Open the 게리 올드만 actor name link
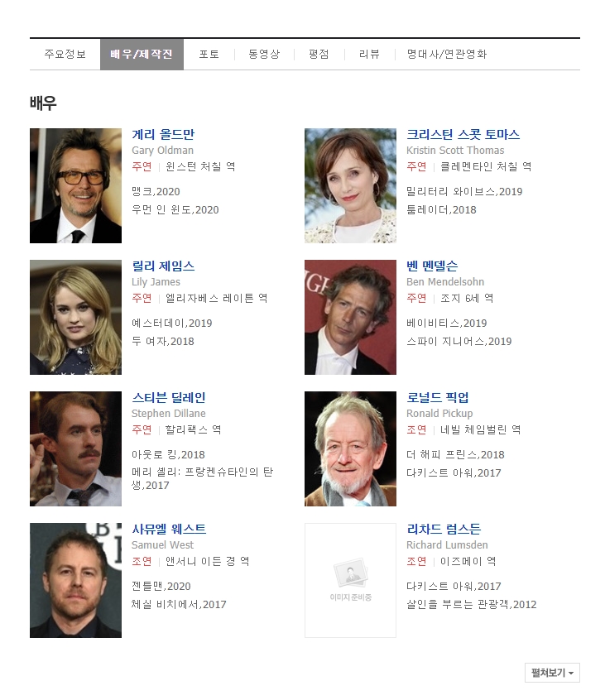 pos(163,134)
